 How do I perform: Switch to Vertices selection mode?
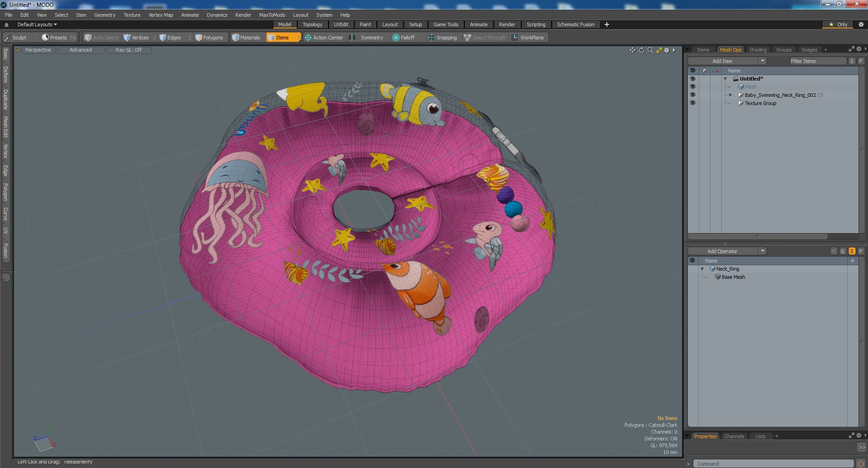[x=139, y=38]
